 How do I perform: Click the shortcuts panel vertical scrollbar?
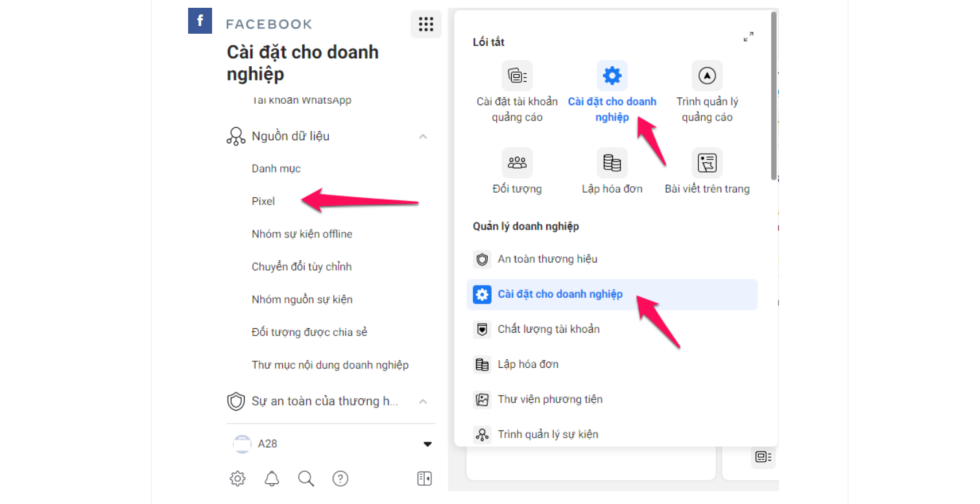[773, 97]
